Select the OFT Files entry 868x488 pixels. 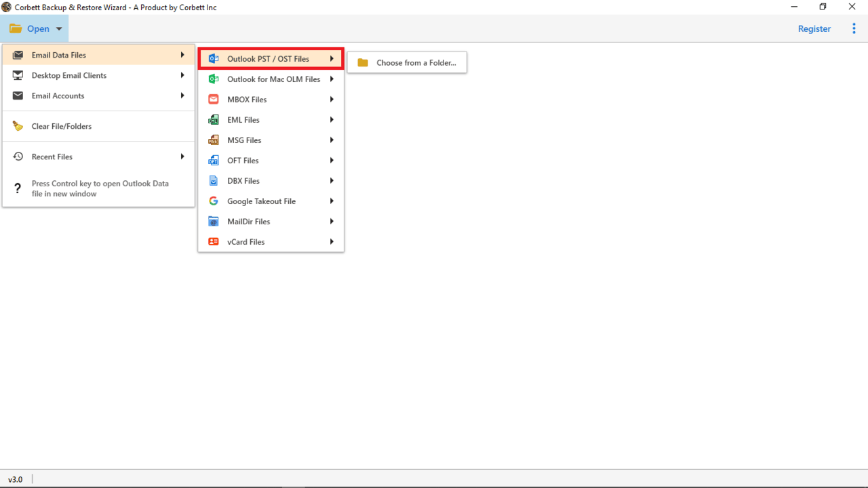pyautogui.click(x=271, y=161)
